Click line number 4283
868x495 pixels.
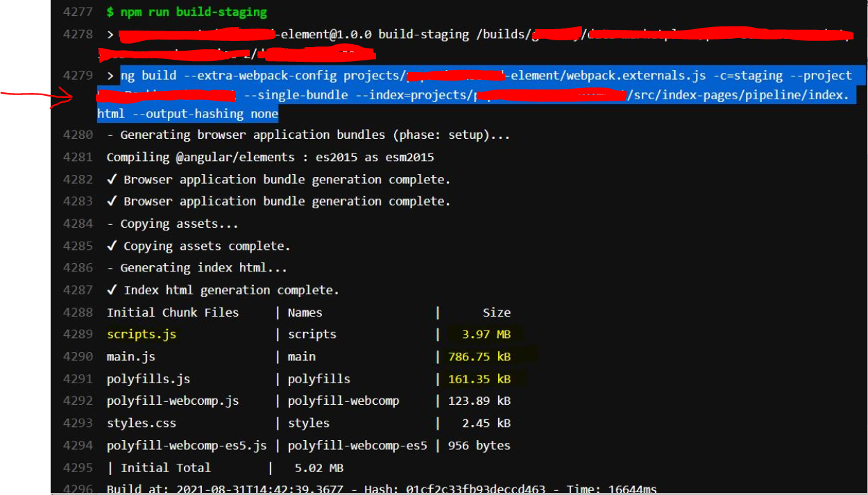coord(78,201)
